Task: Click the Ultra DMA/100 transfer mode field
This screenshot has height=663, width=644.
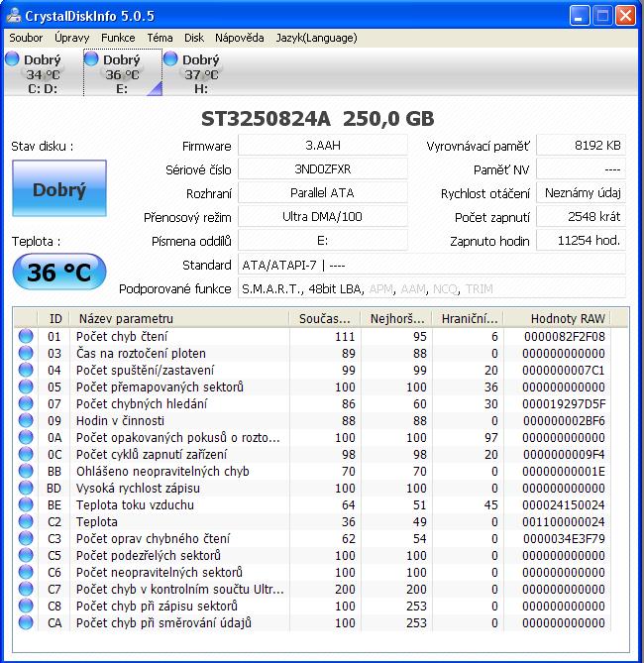Action: pyautogui.click(x=323, y=216)
